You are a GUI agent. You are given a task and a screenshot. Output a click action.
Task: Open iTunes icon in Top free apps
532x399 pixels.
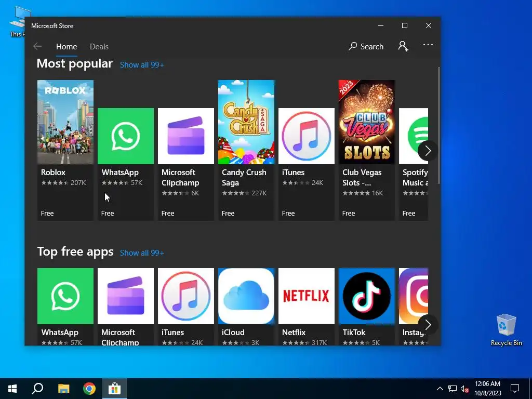click(x=186, y=296)
